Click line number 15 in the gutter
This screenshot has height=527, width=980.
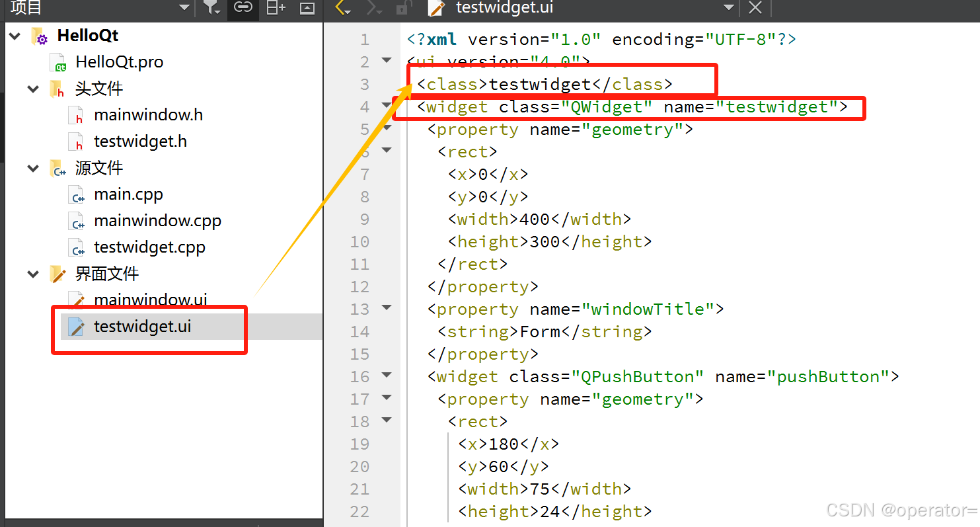(359, 354)
